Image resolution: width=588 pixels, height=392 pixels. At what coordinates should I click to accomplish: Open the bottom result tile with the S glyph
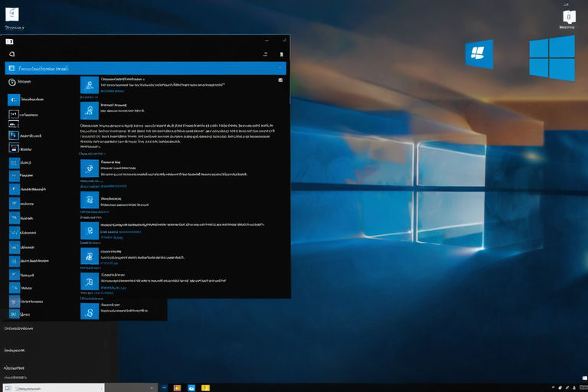90,312
